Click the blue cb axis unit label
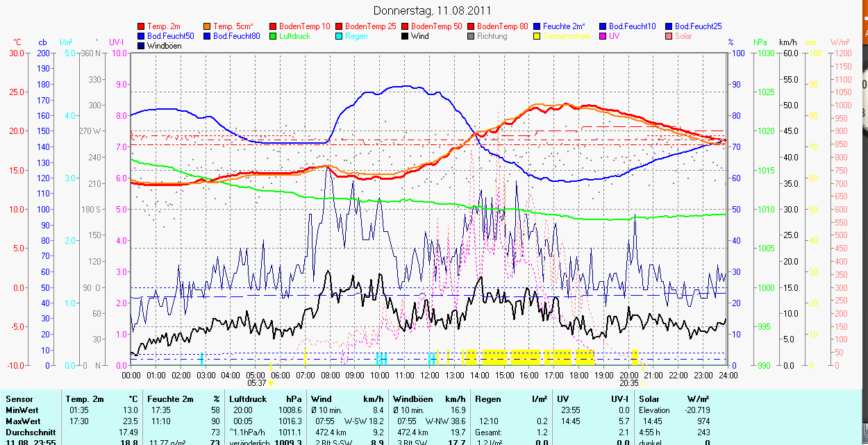The width and height of the screenshot is (868, 445). (43, 42)
